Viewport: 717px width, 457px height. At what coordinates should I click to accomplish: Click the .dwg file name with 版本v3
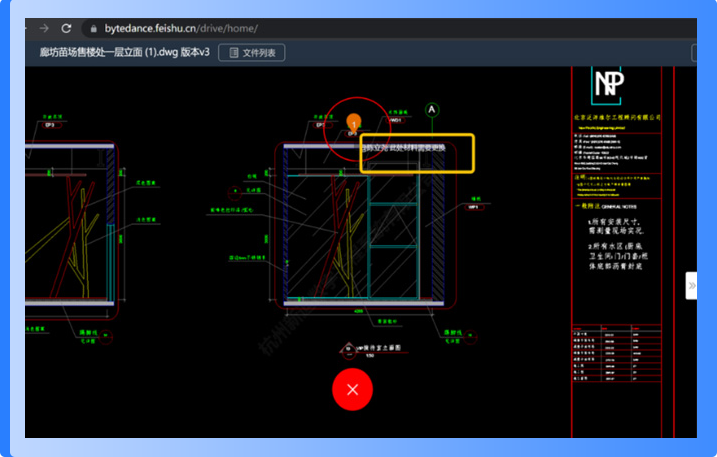coord(124,52)
